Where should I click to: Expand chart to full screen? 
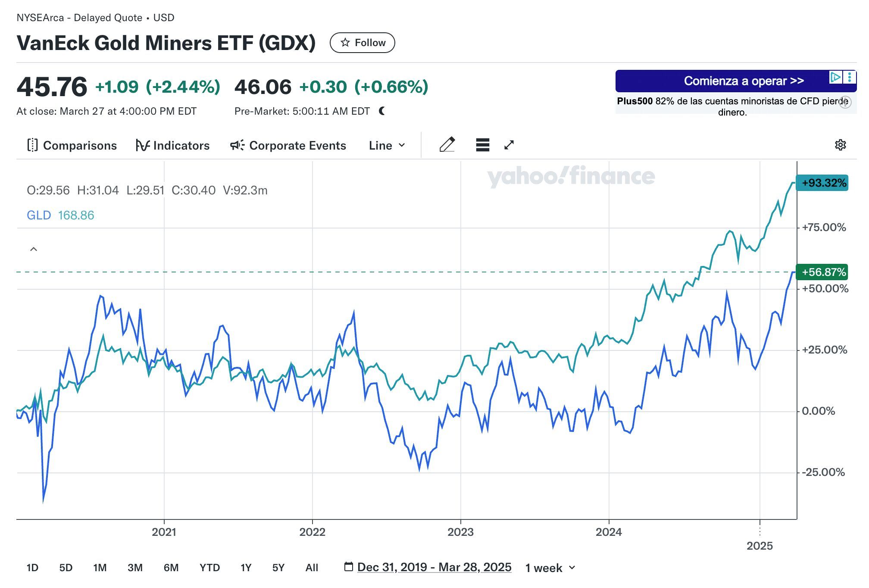click(x=509, y=145)
